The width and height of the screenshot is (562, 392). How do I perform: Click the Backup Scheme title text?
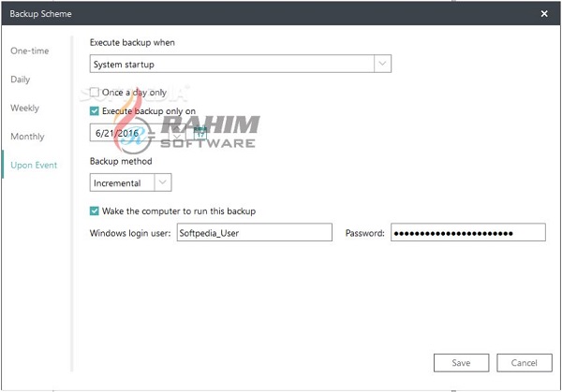click(40, 14)
